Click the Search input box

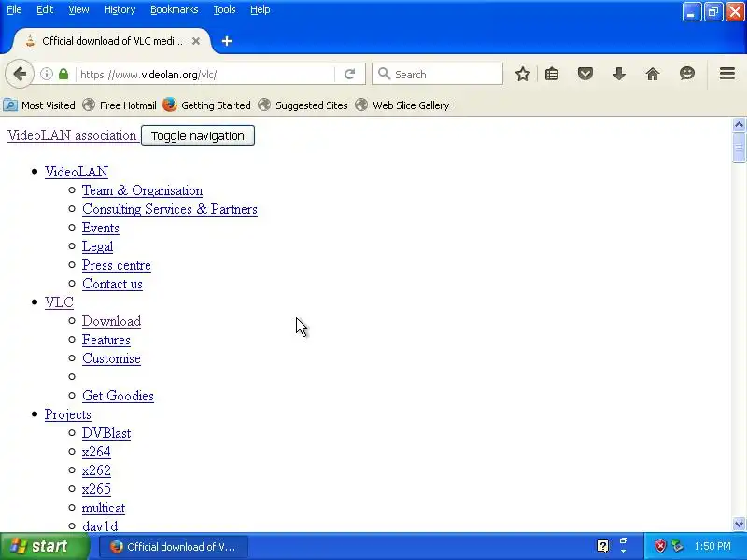[x=437, y=75]
